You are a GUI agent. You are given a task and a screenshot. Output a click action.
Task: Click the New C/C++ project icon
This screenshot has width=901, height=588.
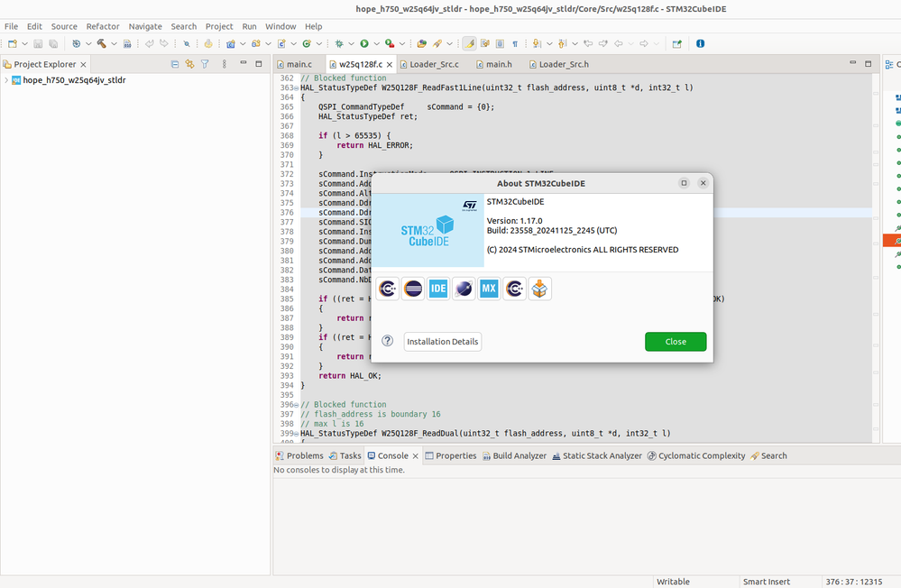231,43
